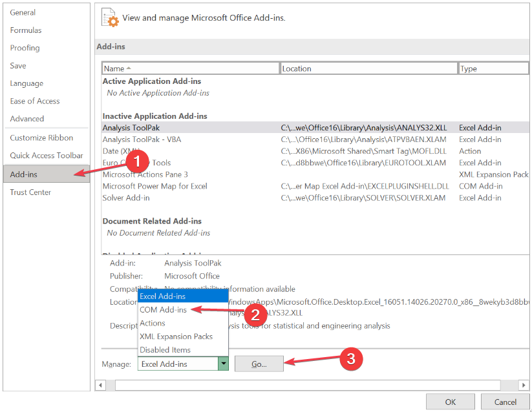Click Microsoft Office publisher value

pos(192,276)
